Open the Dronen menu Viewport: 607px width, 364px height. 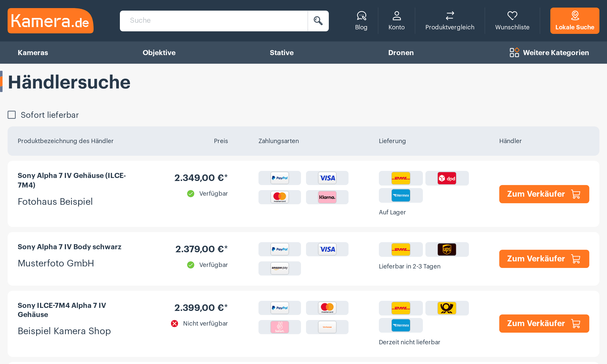(401, 53)
